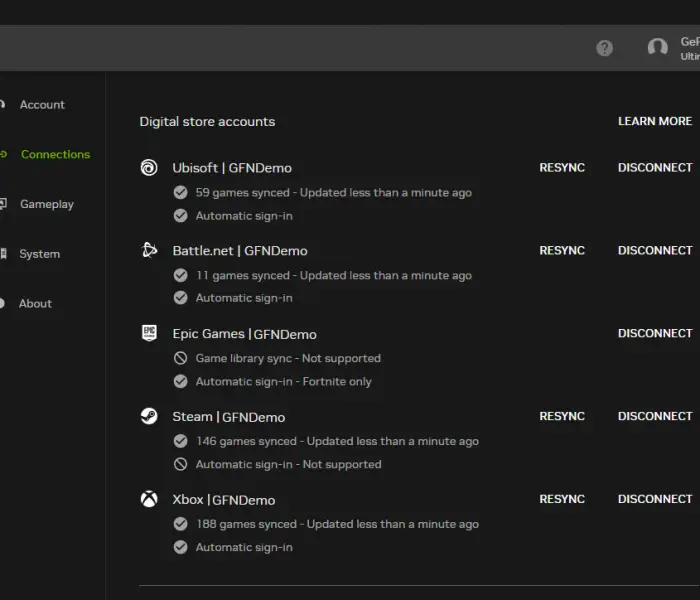Click the 'Epic Games | GFNDemo' account title
This screenshot has width=700, height=600.
click(245, 334)
